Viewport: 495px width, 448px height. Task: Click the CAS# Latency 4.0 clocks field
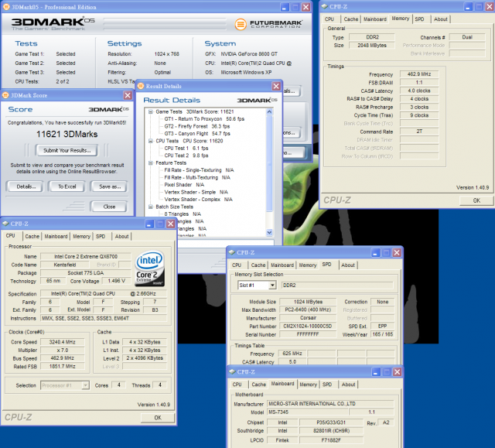(419, 91)
